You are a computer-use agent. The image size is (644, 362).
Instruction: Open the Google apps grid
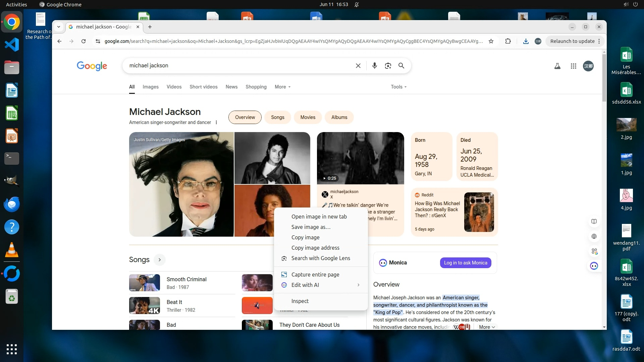pos(573,66)
